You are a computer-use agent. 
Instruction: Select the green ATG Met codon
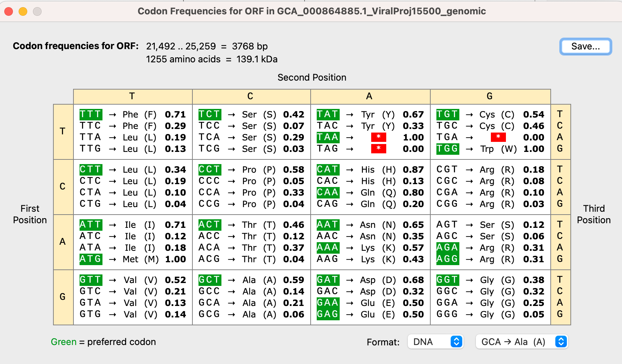click(91, 259)
